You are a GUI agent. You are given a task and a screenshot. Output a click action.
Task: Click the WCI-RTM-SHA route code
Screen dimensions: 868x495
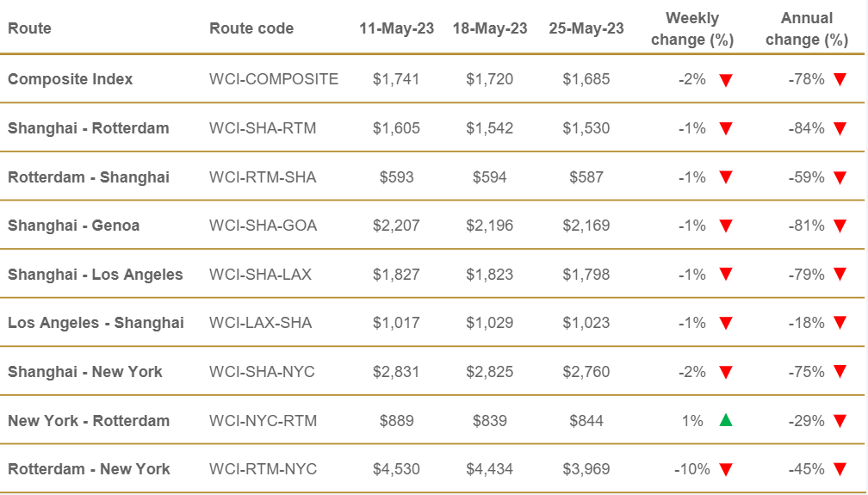(263, 177)
